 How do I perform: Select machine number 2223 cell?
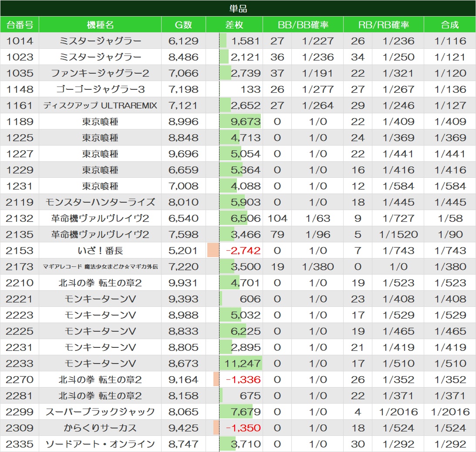click(x=20, y=315)
